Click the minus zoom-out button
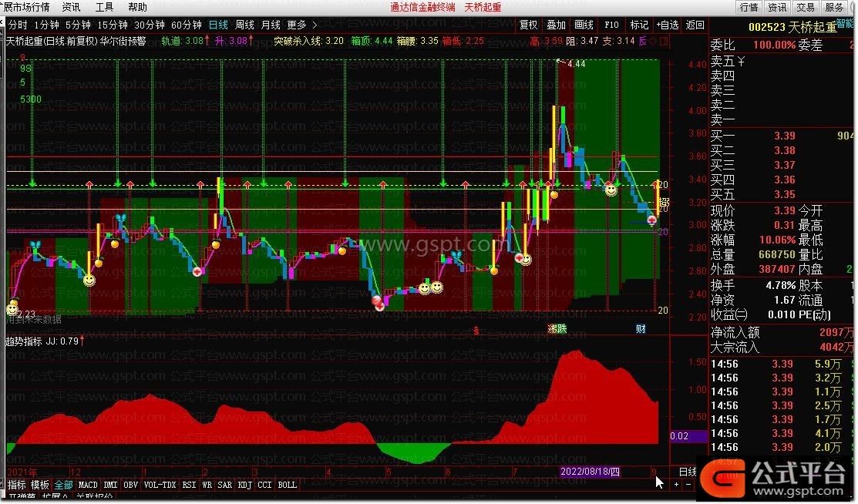This screenshot has width=858, height=504. coord(688,485)
